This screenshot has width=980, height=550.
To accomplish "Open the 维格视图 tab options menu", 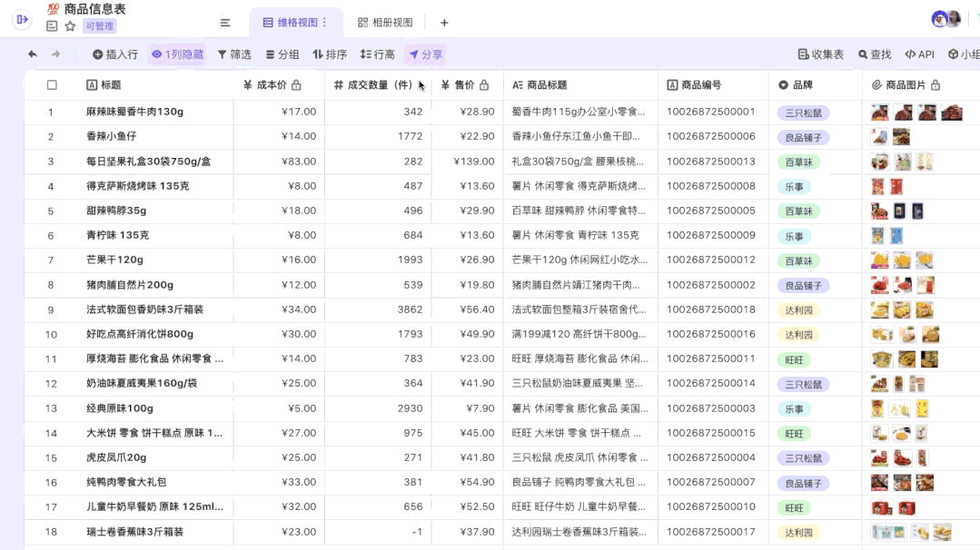I will pos(324,23).
